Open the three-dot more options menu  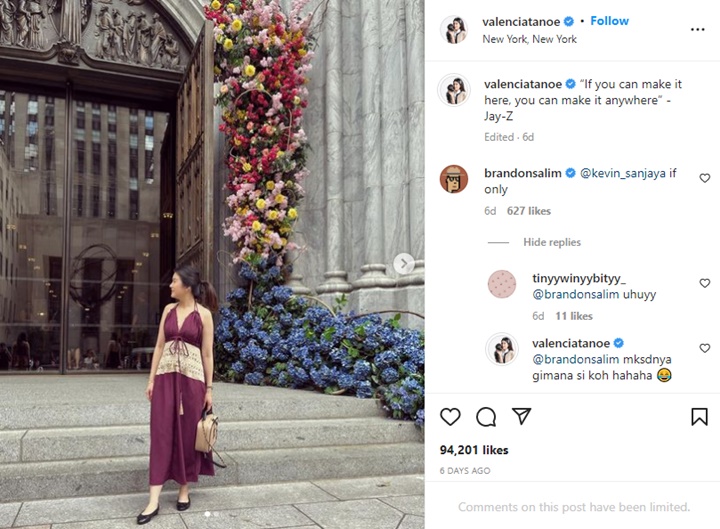[698, 30]
